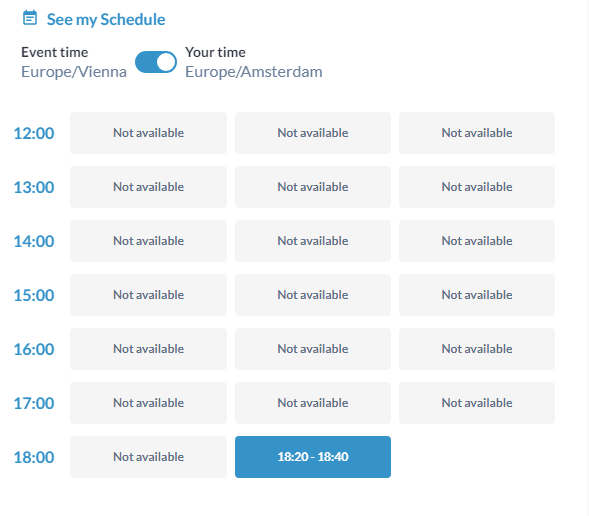Click the middle Not available slot at 17:00
Image resolution: width=589 pixels, height=516 pixels.
pyautogui.click(x=313, y=403)
